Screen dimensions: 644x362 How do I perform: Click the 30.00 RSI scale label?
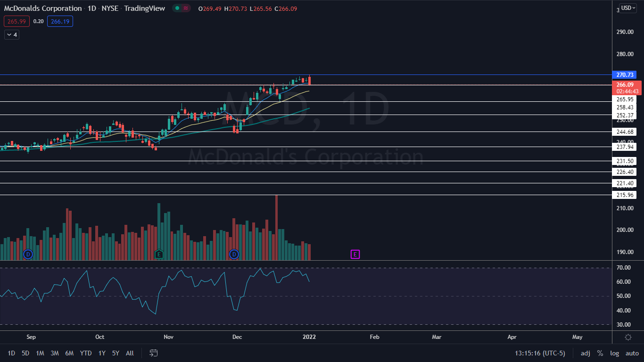623,325
